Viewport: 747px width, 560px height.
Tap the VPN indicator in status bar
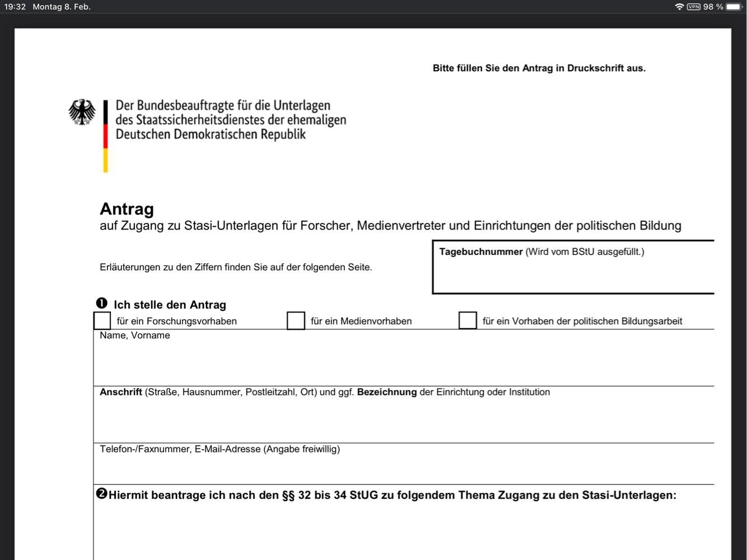(693, 7)
